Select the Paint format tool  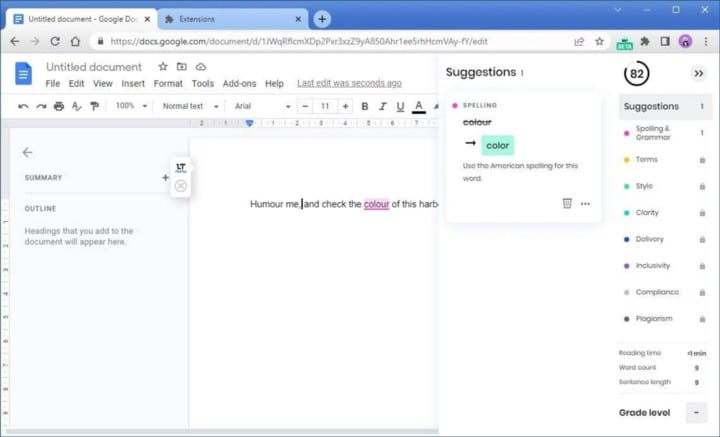(95, 106)
